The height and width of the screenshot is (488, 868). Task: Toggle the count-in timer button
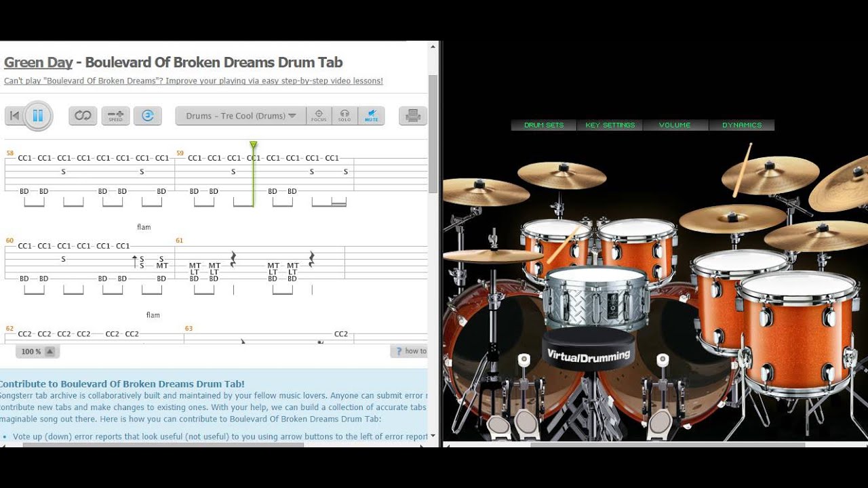[x=147, y=116]
